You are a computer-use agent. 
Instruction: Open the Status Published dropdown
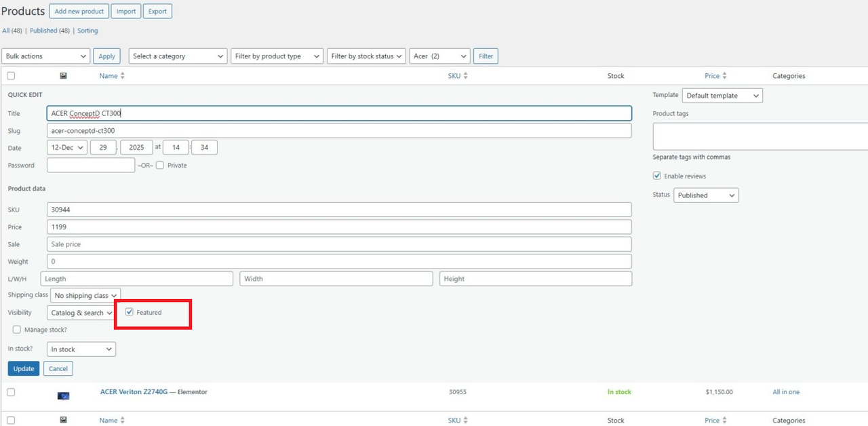click(x=706, y=195)
